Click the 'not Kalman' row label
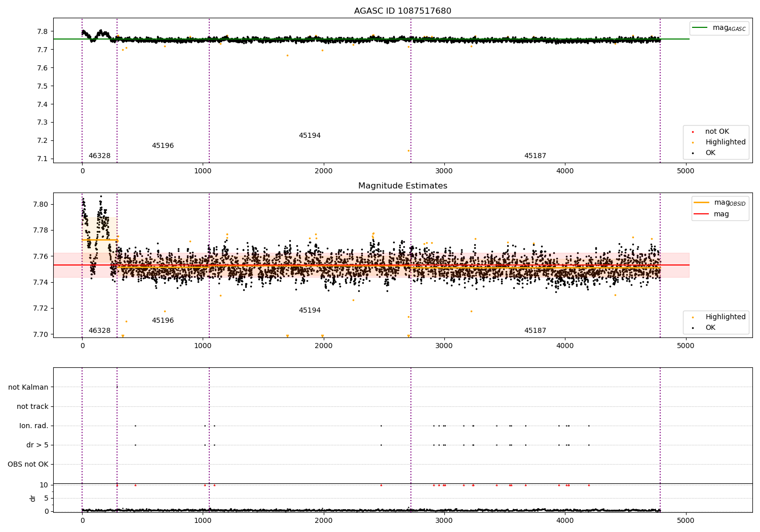This screenshot has width=760, height=532. (x=28, y=387)
